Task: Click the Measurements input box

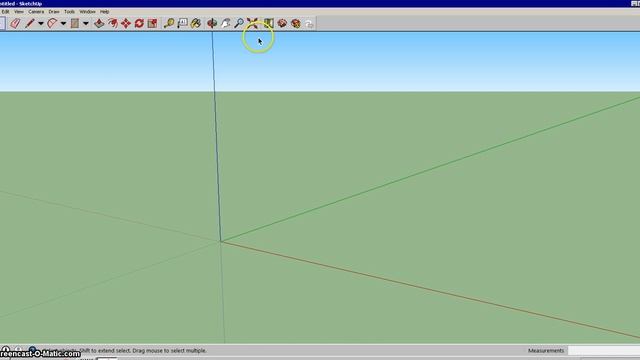Action: coord(604,351)
